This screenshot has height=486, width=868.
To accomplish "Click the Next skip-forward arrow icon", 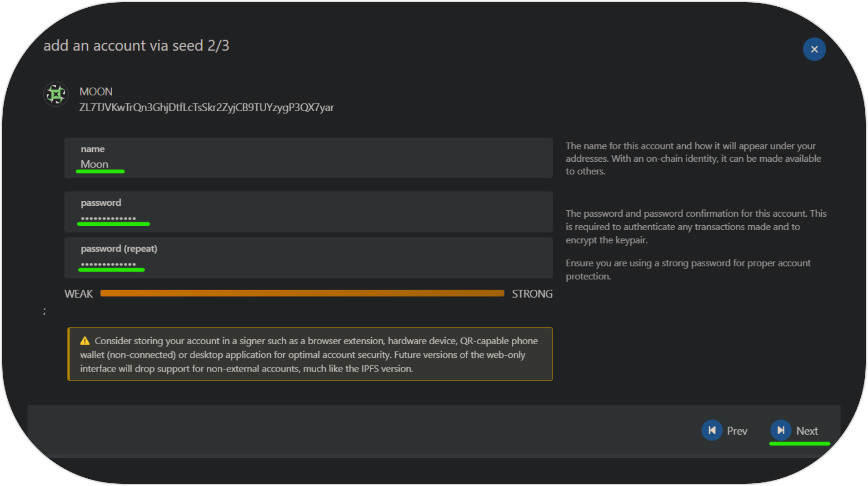I will [x=781, y=430].
